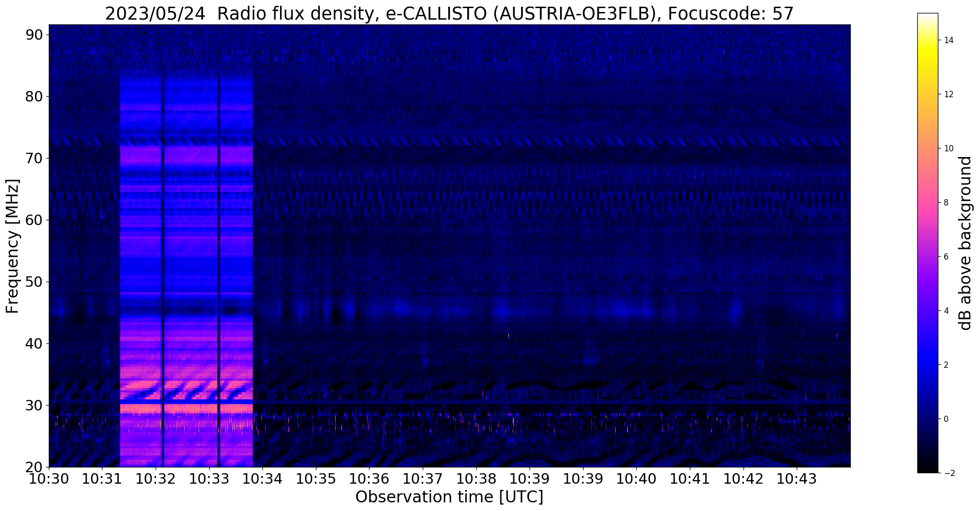Select the 10:35 time tick label
The image size is (980, 511).
(x=316, y=478)
